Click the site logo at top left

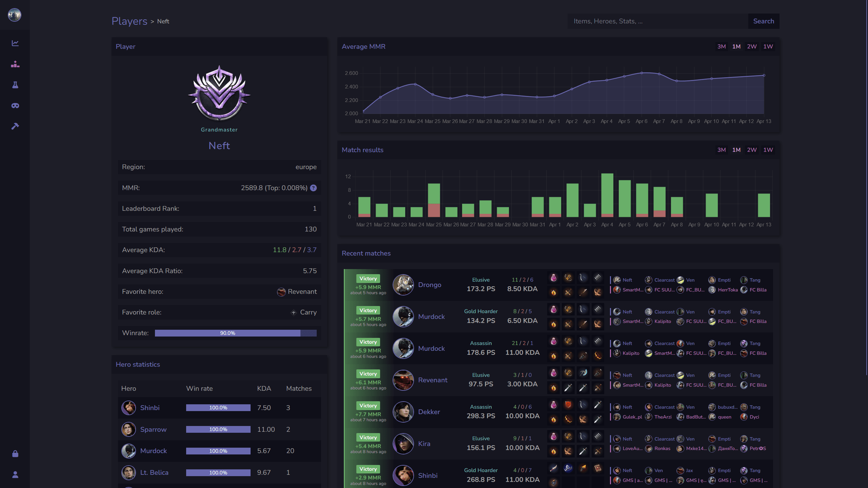click(x=15, y=15)
